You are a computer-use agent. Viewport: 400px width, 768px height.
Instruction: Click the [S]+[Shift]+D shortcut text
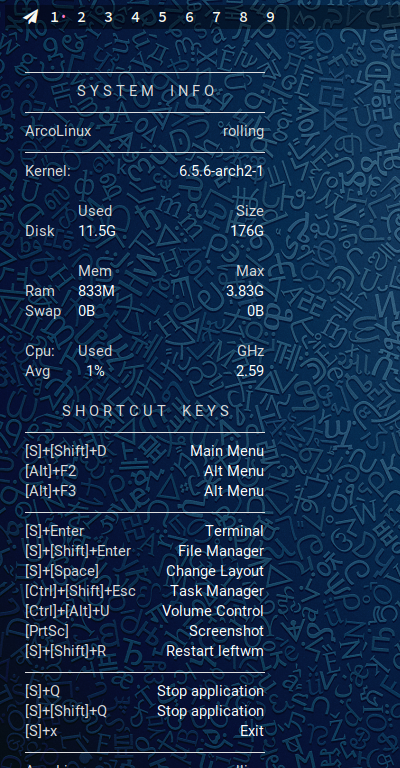click(66, 451)
